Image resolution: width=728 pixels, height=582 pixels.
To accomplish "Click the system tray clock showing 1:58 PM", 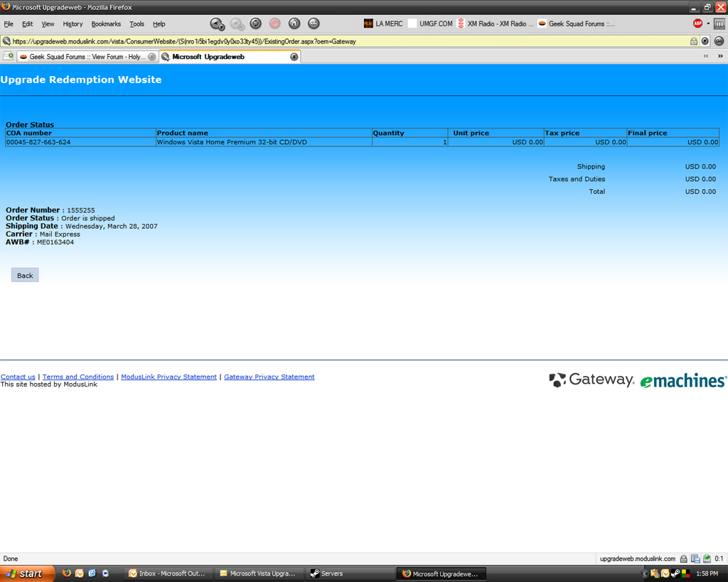I will coord(707,573).
